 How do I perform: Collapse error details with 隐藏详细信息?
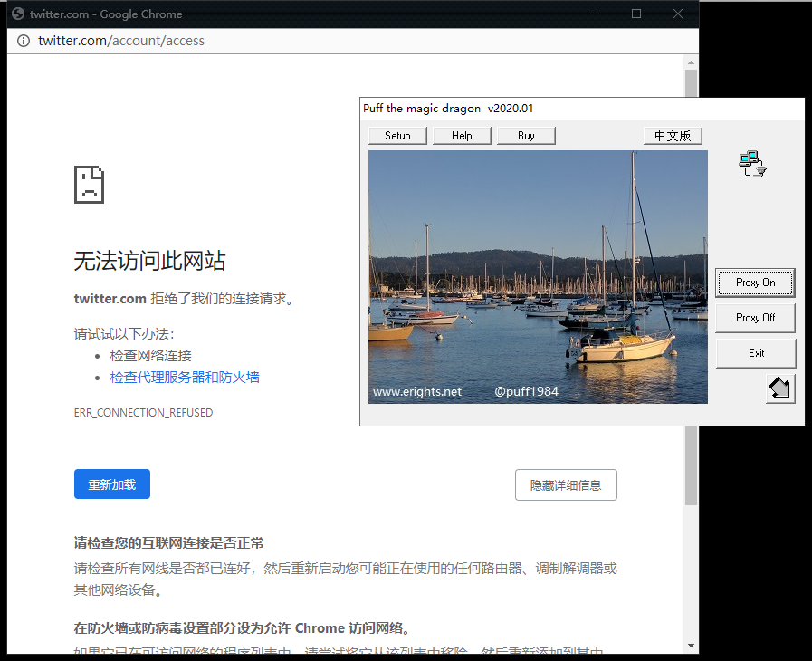tap(566, 484)
